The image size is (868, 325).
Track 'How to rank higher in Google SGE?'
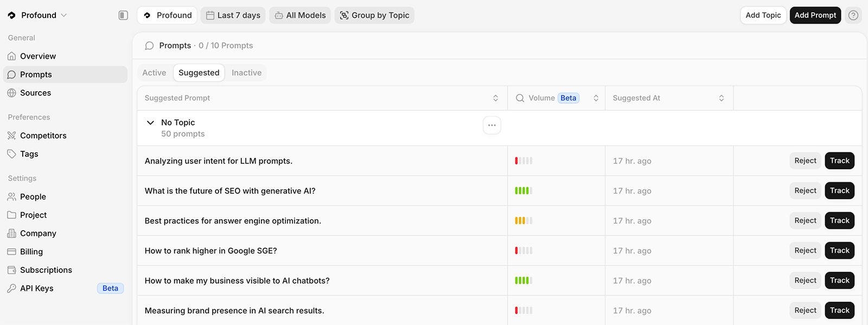click(839, 250)
